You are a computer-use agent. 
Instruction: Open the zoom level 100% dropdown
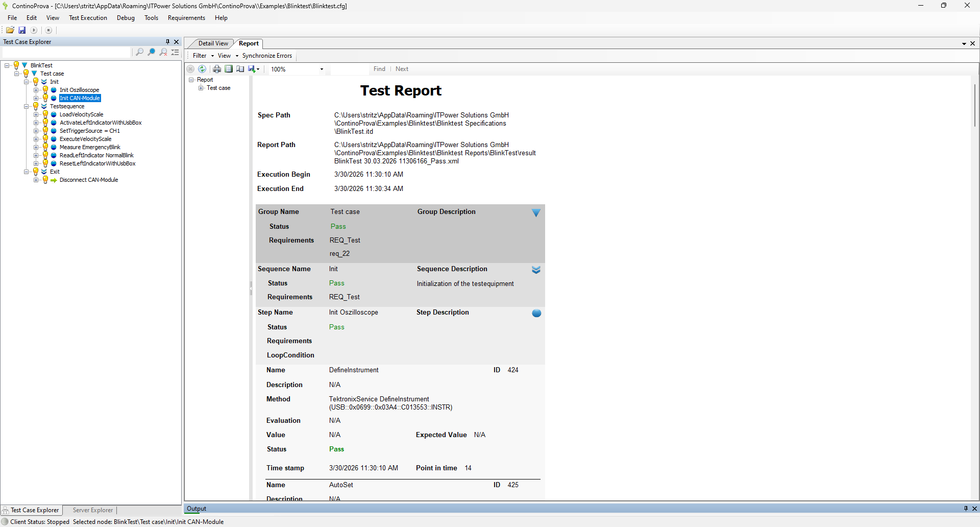(x=322, y=69)
